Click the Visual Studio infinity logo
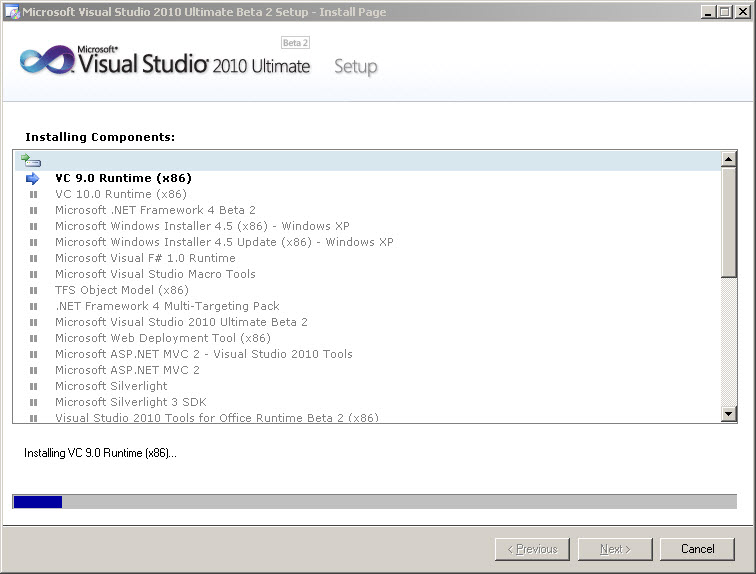Screen dimensions: 756x574 (47, 60)
